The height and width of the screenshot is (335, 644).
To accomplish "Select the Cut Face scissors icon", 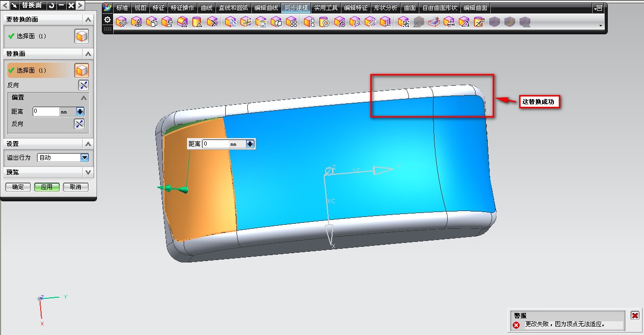I will click(245, 22).
